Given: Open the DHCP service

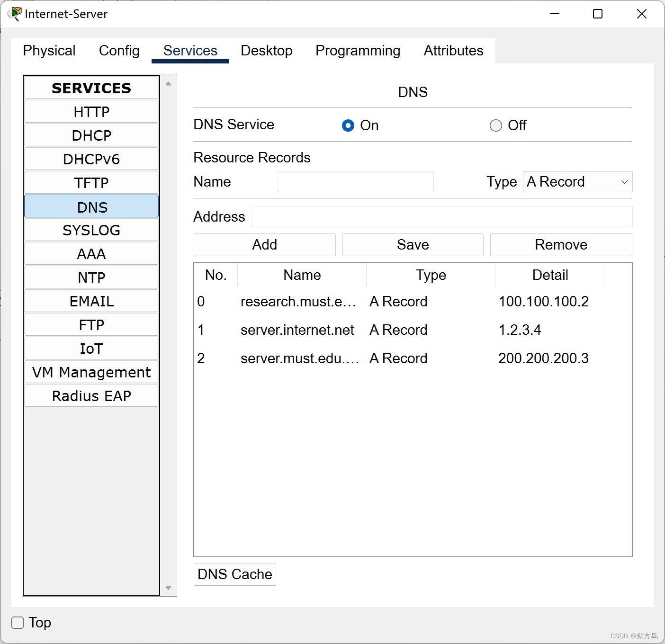Looking at the screenshot, I should (x=91, y=135).
